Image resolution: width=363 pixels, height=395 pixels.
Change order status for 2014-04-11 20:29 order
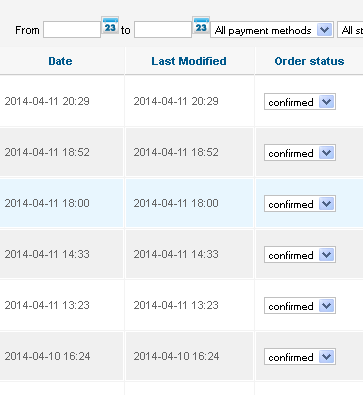(300, 102)
